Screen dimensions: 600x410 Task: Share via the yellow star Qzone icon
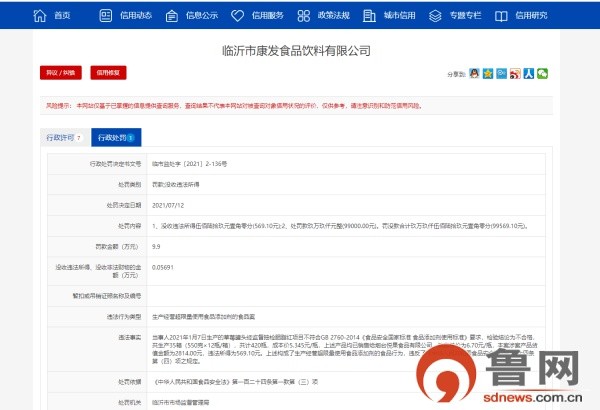coord(488,73)
